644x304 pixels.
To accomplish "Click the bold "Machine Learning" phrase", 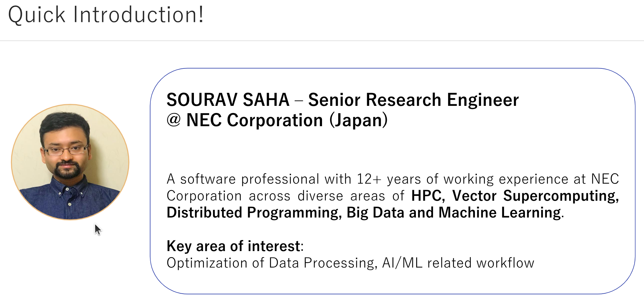I will tap(500, 213).
